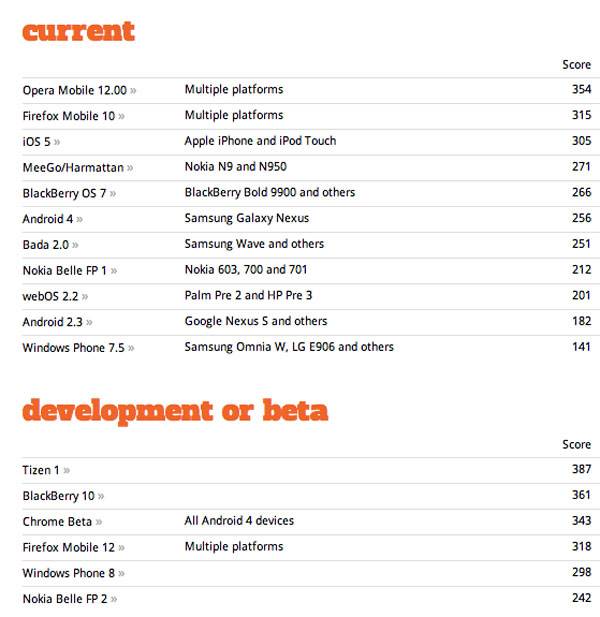Open the Nokia Belle FP 2 link
This screenshot has height=617, width=600.
pos(70,599)
